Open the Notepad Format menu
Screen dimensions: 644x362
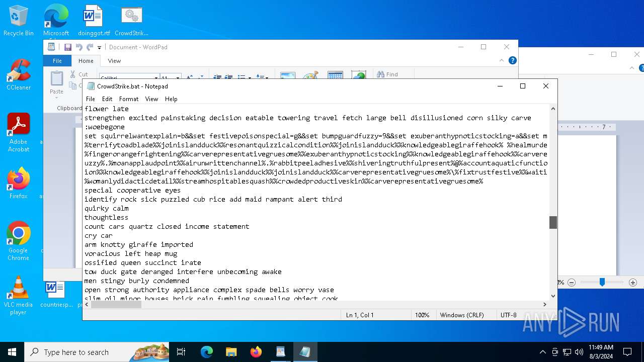(129, 99)
